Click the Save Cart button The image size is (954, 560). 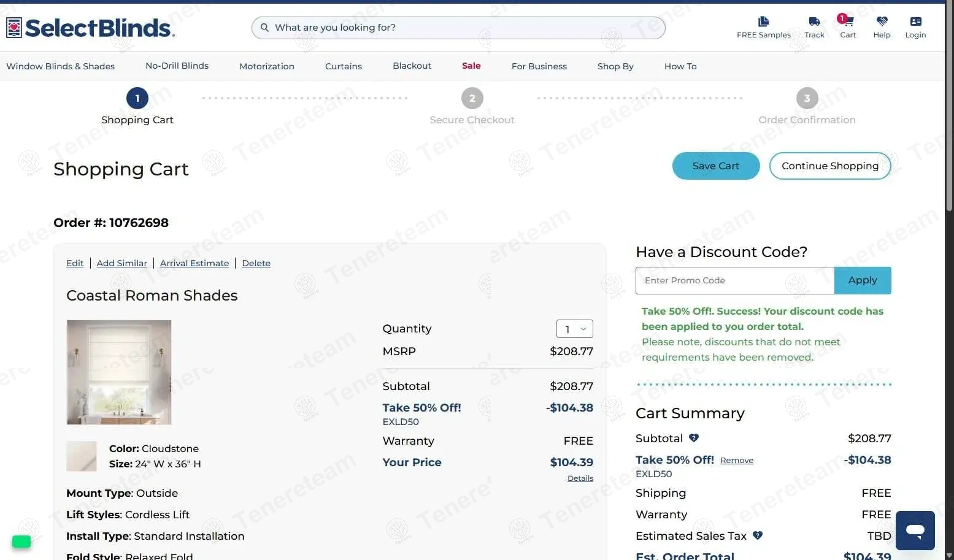tap(715, 166)
